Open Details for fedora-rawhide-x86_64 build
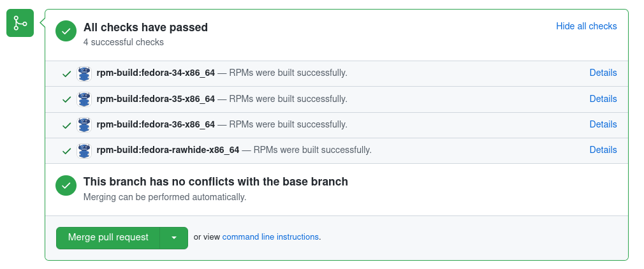Image resolution: width=644 pixels, height=269 pixels. click(x=603, y=150)
